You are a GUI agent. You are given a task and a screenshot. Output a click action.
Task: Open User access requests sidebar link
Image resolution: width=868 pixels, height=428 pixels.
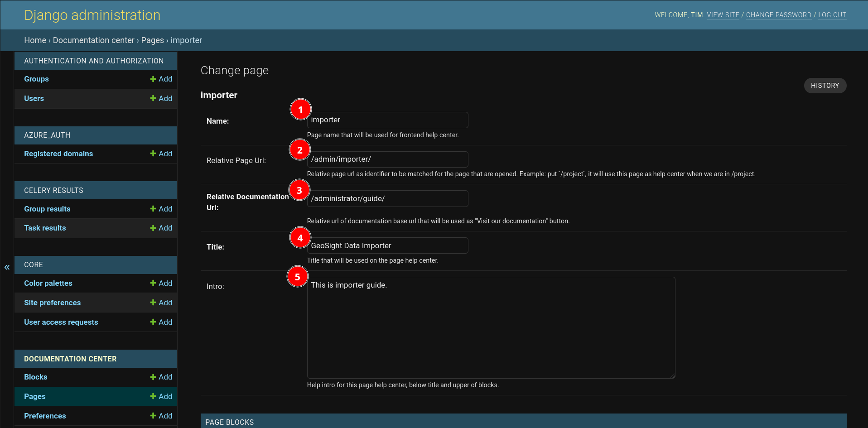point(61,322)
